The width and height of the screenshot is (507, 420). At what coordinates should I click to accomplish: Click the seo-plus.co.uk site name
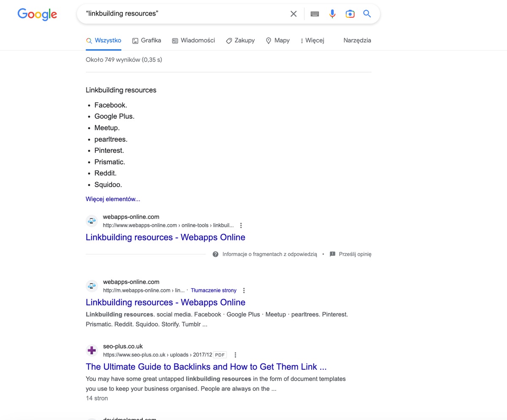click(x=123, y=346)
